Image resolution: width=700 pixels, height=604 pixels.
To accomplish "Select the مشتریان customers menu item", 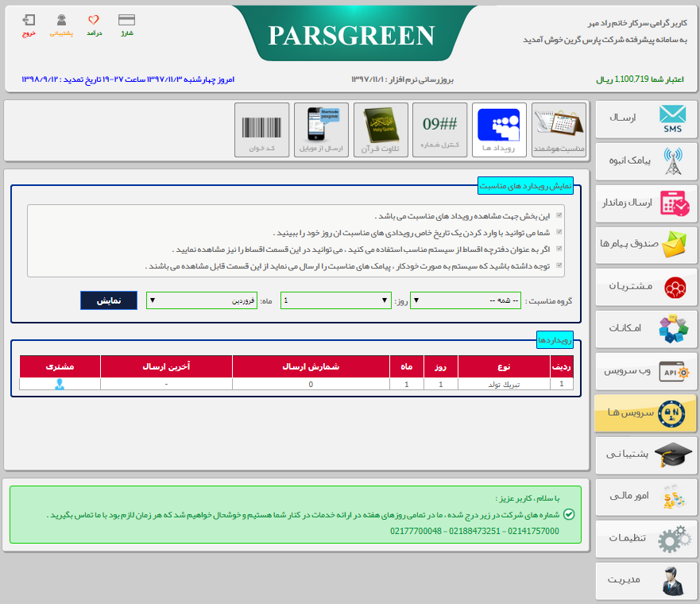I will click(645, 288).
